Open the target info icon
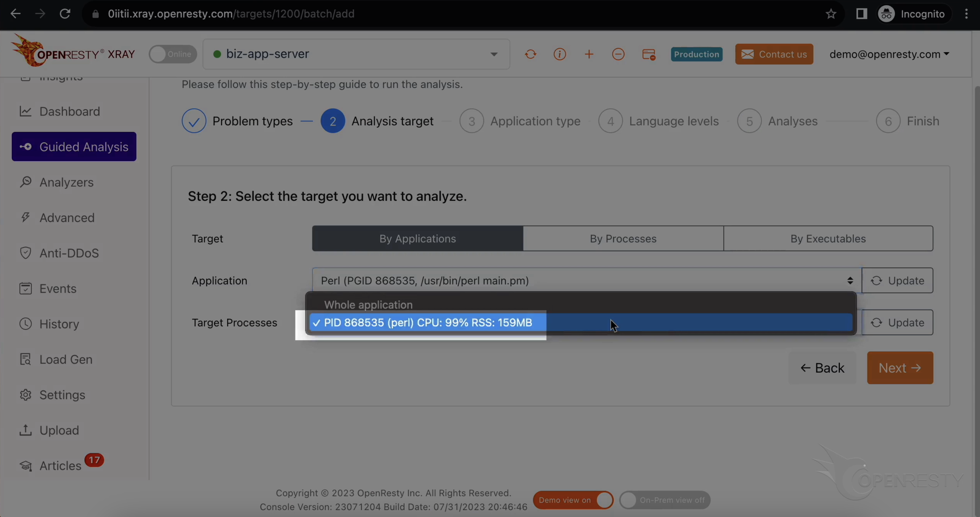Viewport: 980px width, 517px height. [x=560, y=54]
